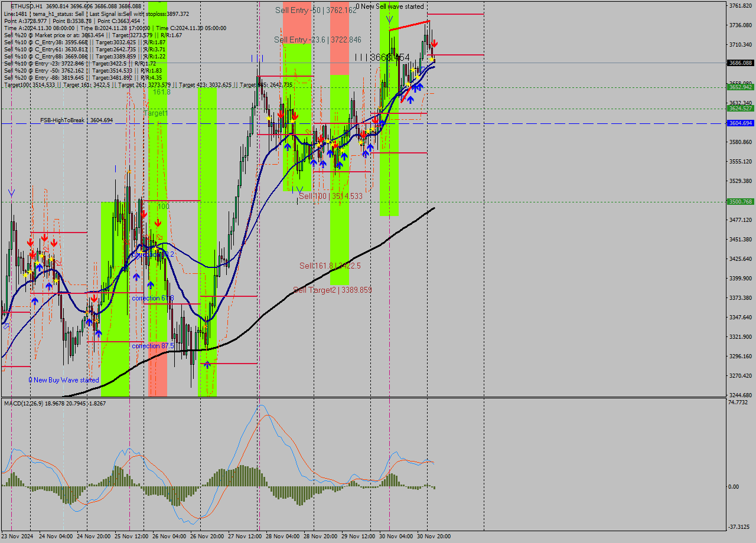
Task: Click the MACD scale value 74.7732
Action: coord(738,402)
